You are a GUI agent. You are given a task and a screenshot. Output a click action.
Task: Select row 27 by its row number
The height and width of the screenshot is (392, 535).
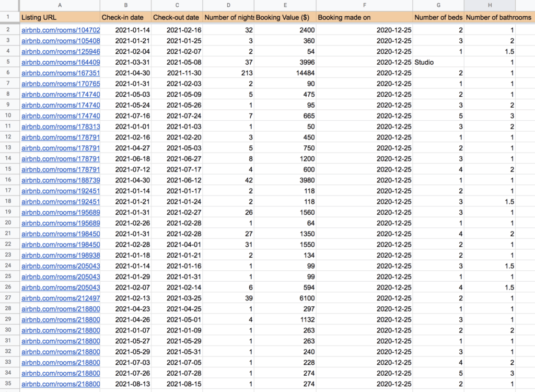coord(8,298)
